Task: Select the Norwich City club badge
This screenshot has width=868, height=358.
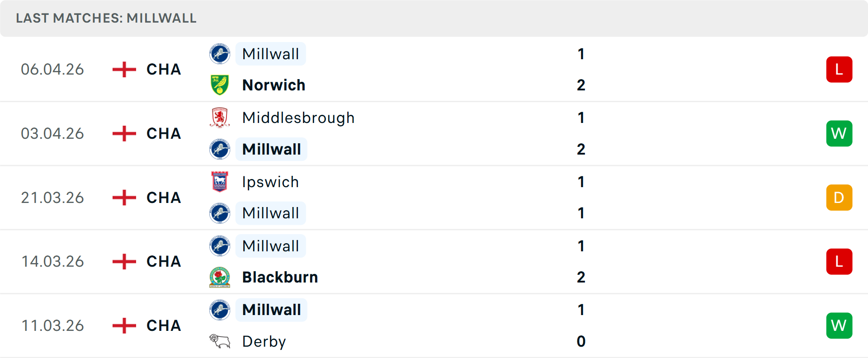Action: [x=220, y=85]
